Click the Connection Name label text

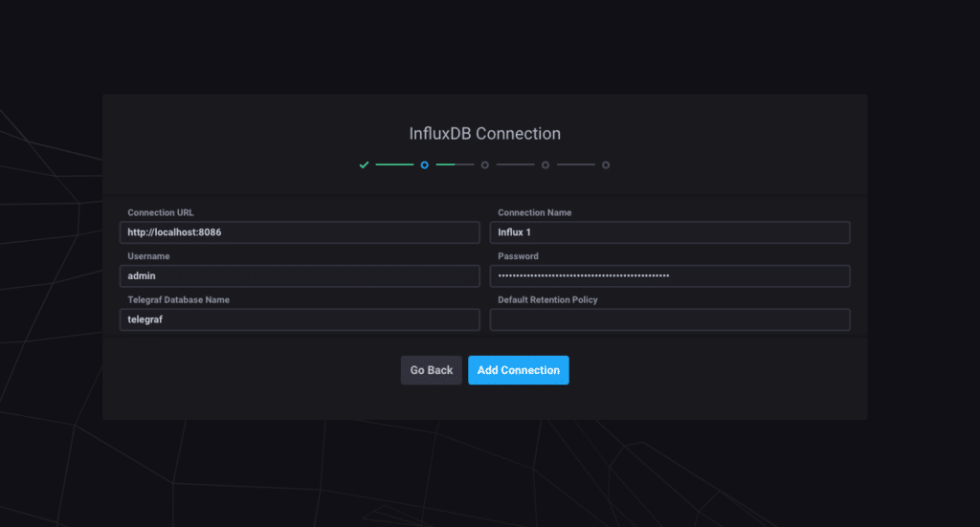[535, 212]
